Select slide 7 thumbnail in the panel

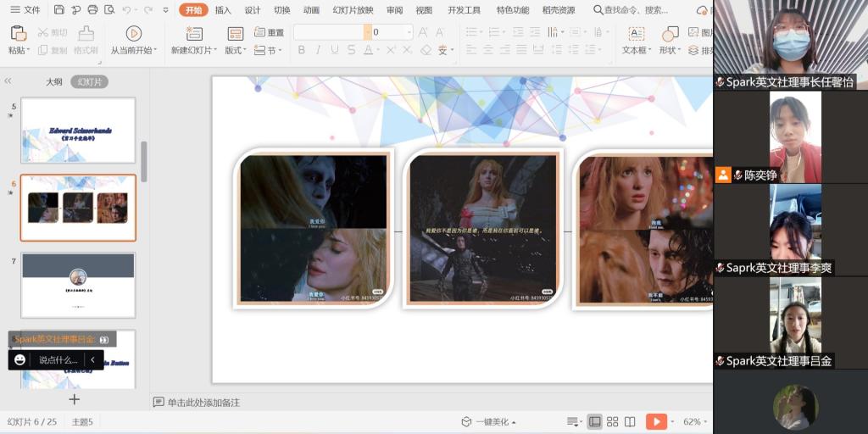(77, 285)
